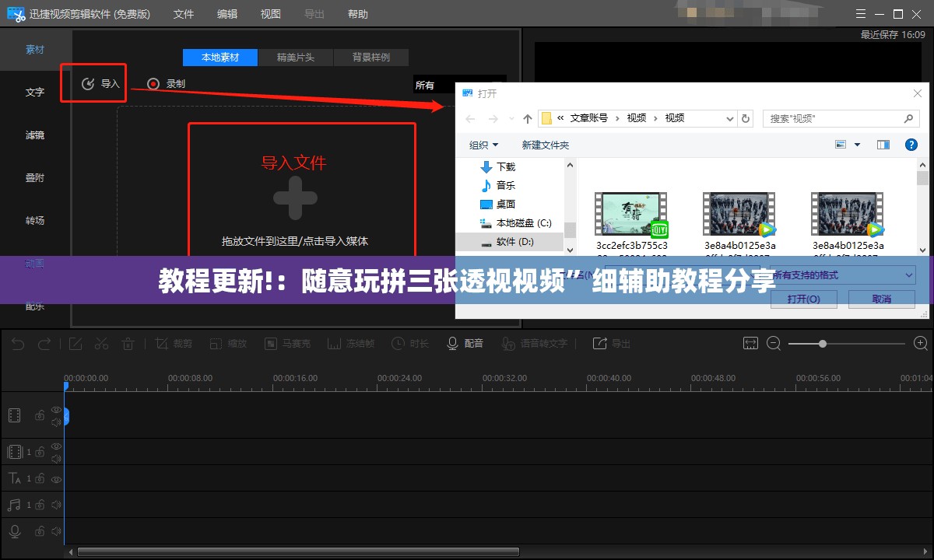Open the 文字 sidebar section

[x=35, y=92]
